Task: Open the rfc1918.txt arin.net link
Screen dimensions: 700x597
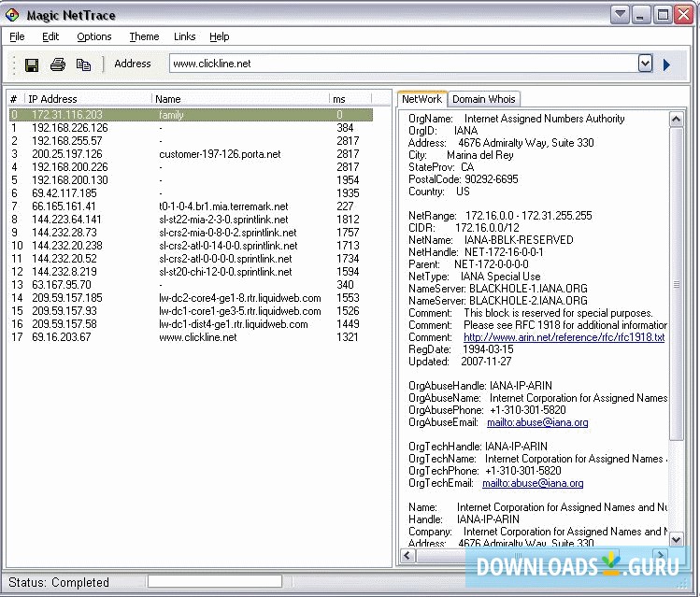Action: click(564, 337)
